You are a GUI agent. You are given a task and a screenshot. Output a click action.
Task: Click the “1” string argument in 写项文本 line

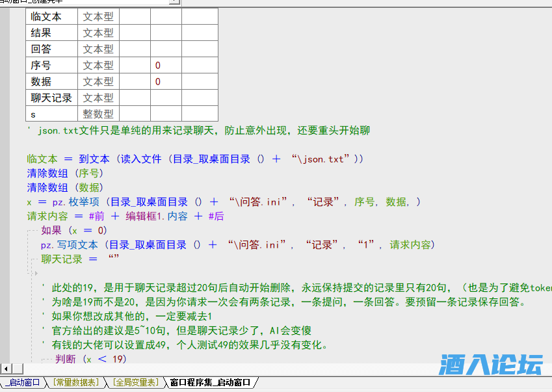365,245
